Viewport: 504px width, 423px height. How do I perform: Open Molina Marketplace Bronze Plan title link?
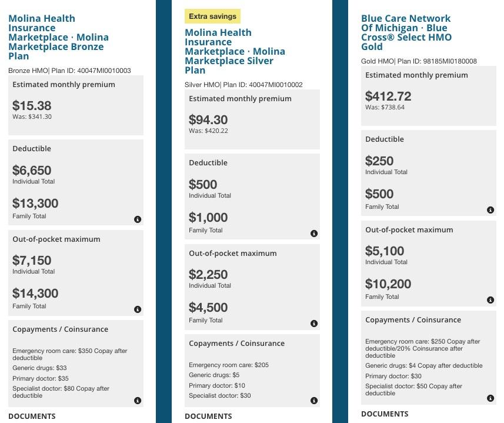(58, 38)
